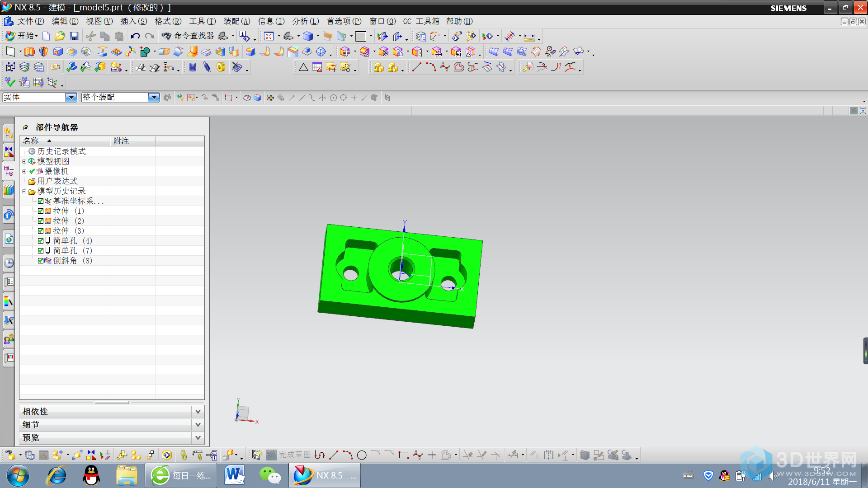
Task: Click the triangle icon in the GC toolbar
Action: coord(303,67)
